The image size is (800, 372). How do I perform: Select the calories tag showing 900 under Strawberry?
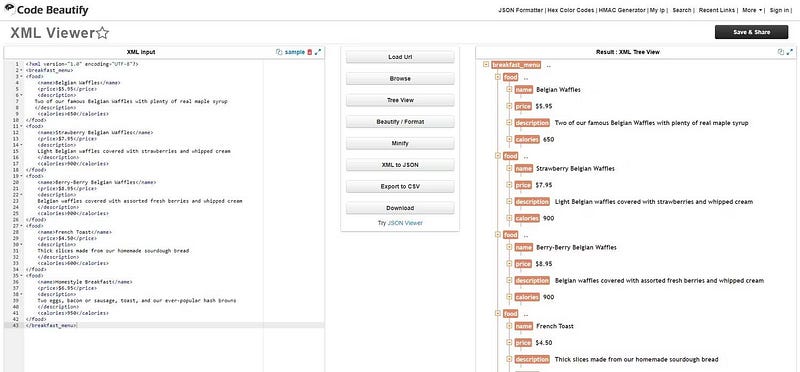click(527, 218)
